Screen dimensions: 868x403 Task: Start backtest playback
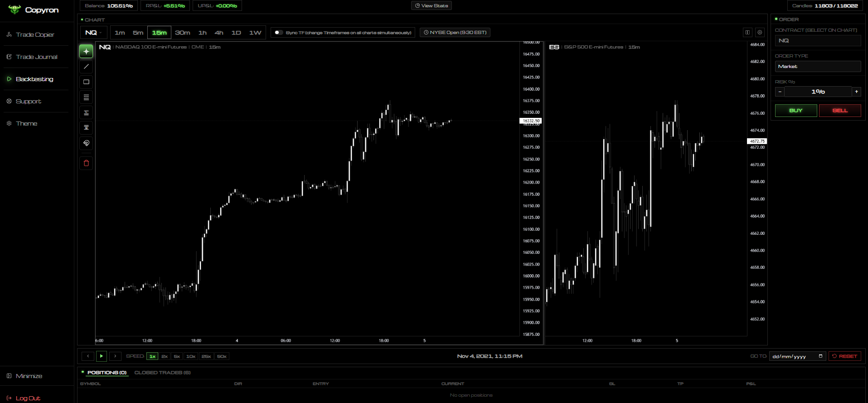[102, 356]
